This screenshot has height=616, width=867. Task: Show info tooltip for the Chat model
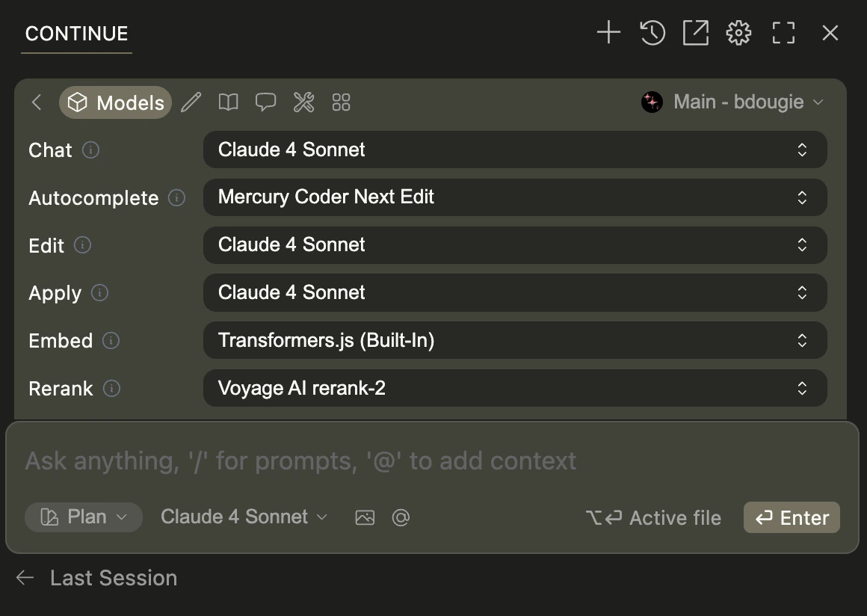[x=90, y=150]
